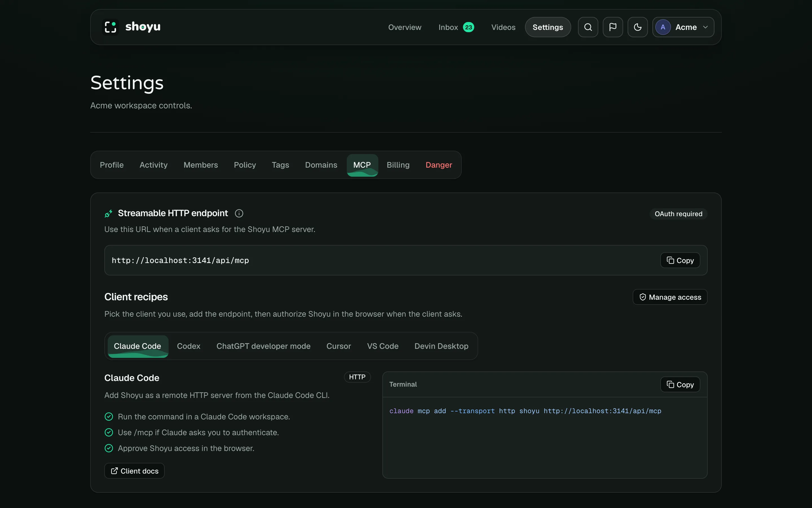The height and width of the screenshot is (508, 812).
Task: Click the flag icon in header
Action: (x=613, y=27)
